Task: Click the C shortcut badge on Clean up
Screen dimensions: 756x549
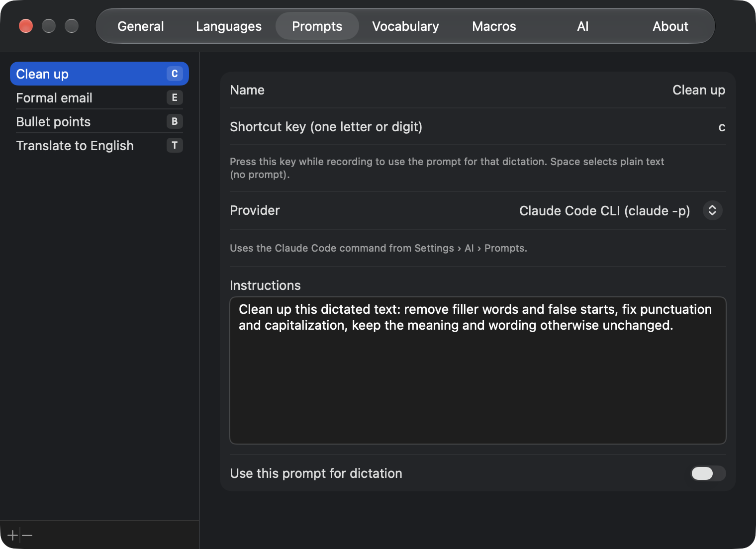Action: pyautogui.click(x=175, y=74)
